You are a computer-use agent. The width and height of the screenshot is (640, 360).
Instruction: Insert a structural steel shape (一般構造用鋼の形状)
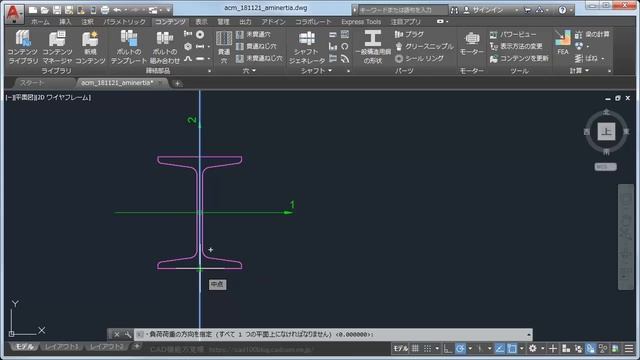click(373, 47)
